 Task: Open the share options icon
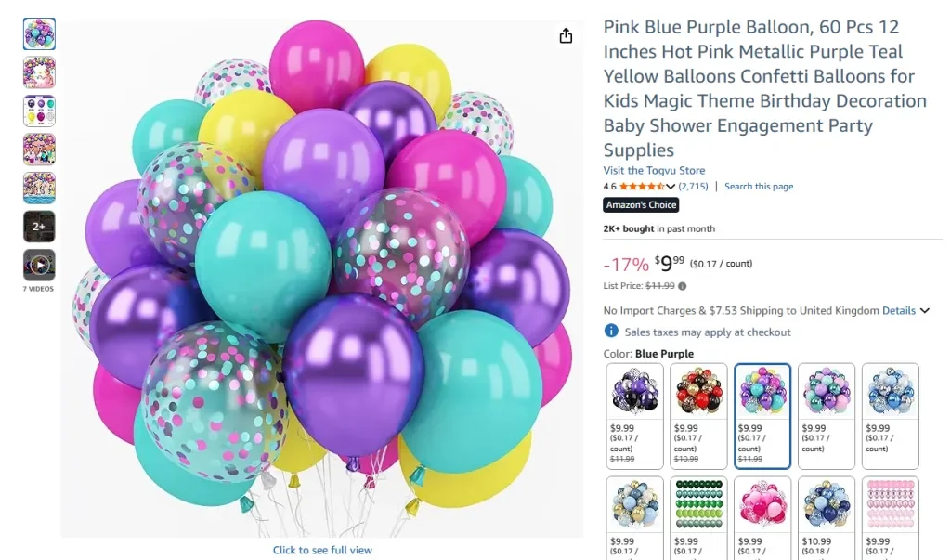566,34
